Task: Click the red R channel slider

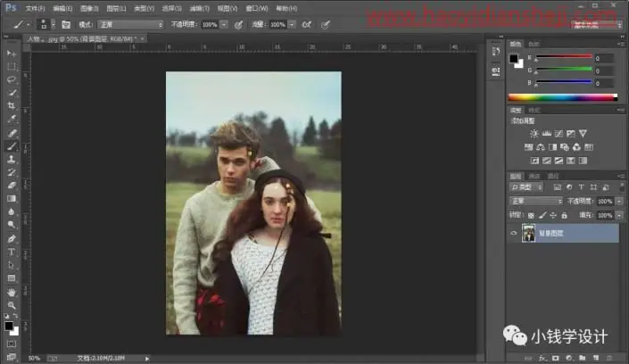Action: coord(564,57)
